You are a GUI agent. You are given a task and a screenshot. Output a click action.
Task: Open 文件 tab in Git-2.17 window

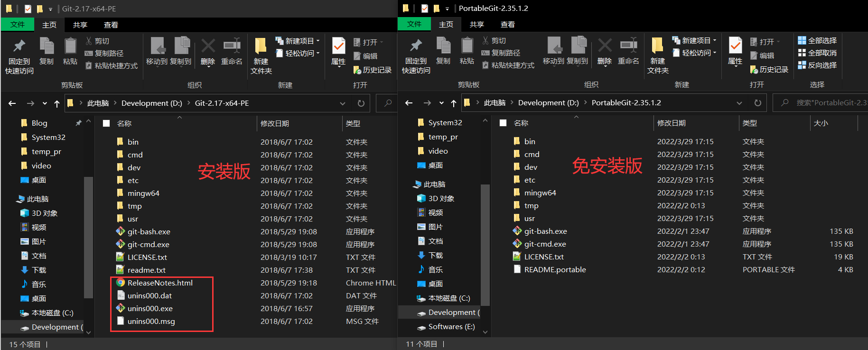(x=18, y=25)
